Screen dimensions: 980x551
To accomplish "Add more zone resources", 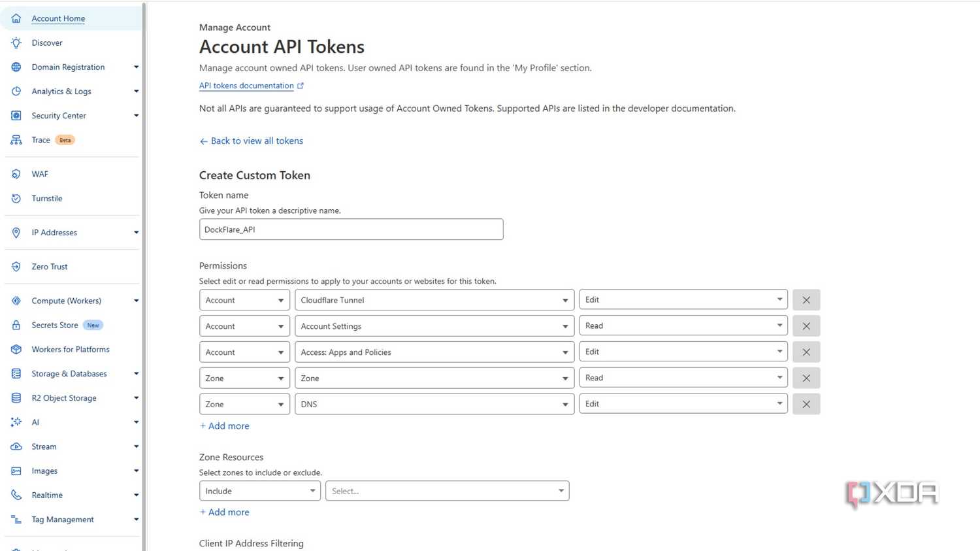I will point(225,512).
